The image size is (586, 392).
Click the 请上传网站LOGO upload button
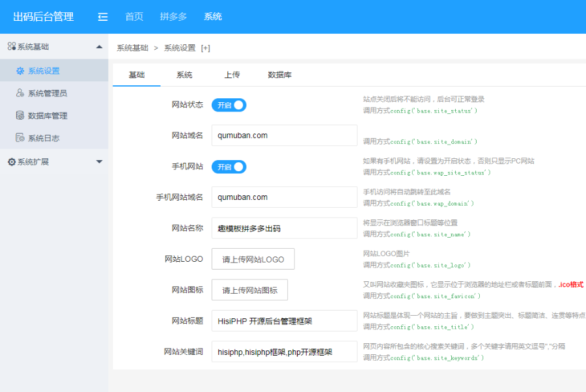coord(253,259)
